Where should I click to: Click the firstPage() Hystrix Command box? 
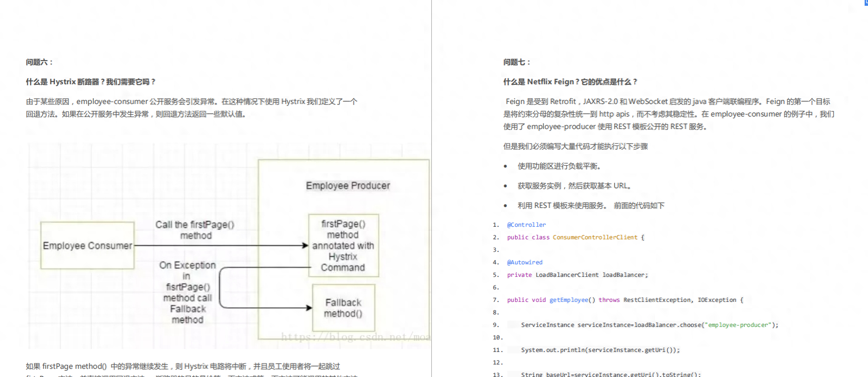(x=343, y=246)
